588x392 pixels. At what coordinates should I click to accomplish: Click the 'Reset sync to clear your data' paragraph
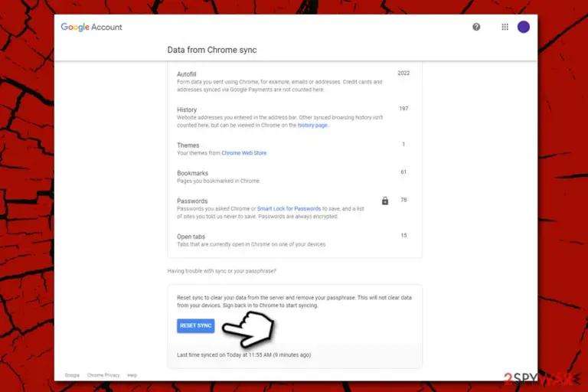(x=294, y=302)
